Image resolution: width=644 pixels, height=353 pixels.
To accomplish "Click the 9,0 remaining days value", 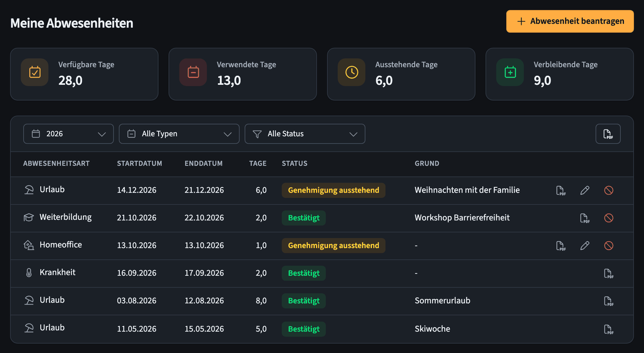I will (543, 81).
